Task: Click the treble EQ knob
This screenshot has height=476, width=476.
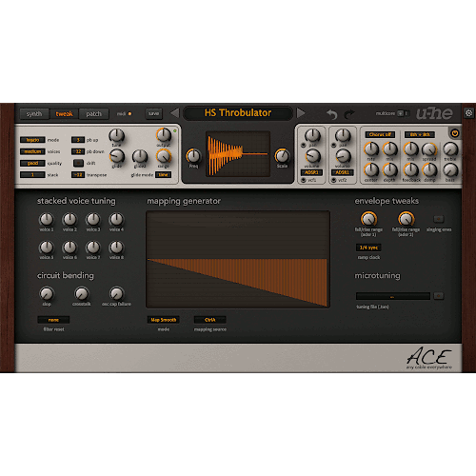Action: [x=450, y=149]
